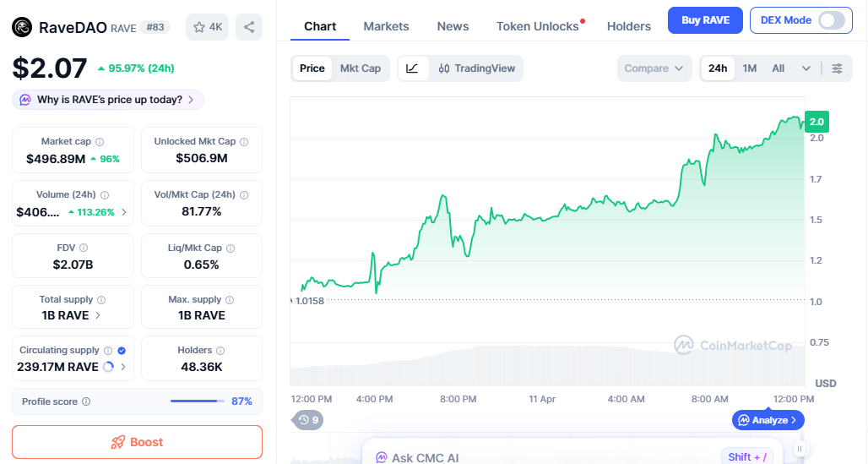The width and height of the screenshot is (868, 464).
Task: Click the Max. supply info icon
Action: pos(230,300)
